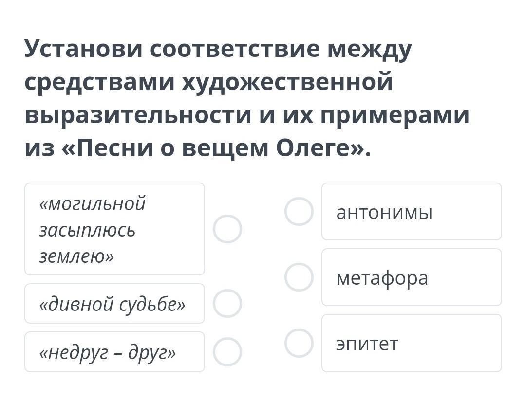
Task: Click the word «засыплюсь» in the first card
Action: [87, 230]
